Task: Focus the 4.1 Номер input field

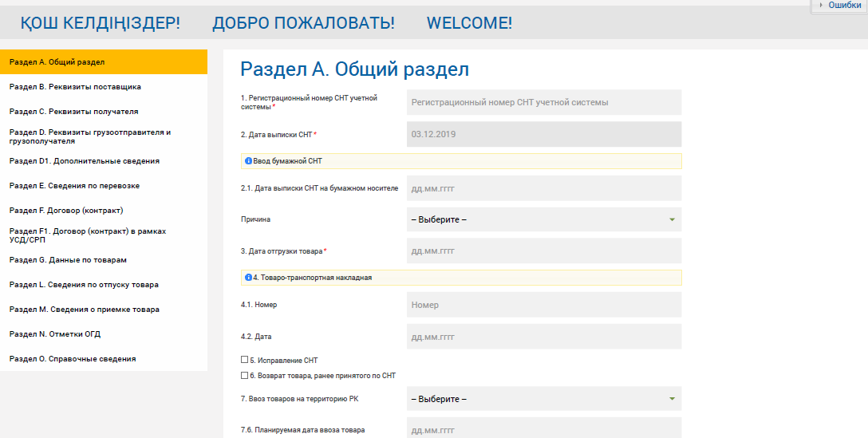Action: click(x=544, y=305)
